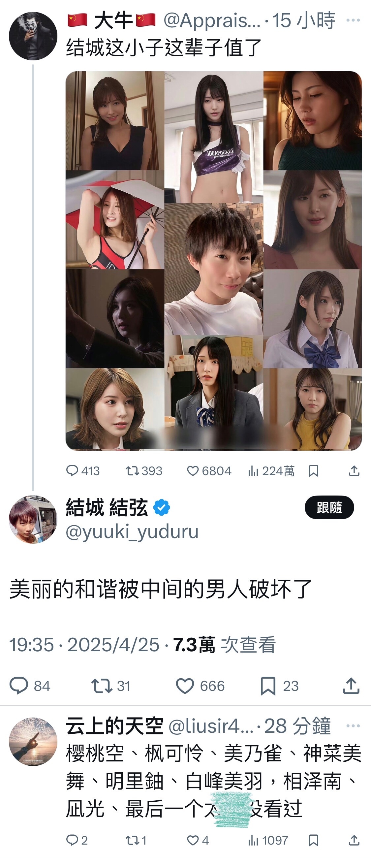Screen dimensions: 371x868
Task: Open the center photo in the collage
Action: (x=214, y=269)
